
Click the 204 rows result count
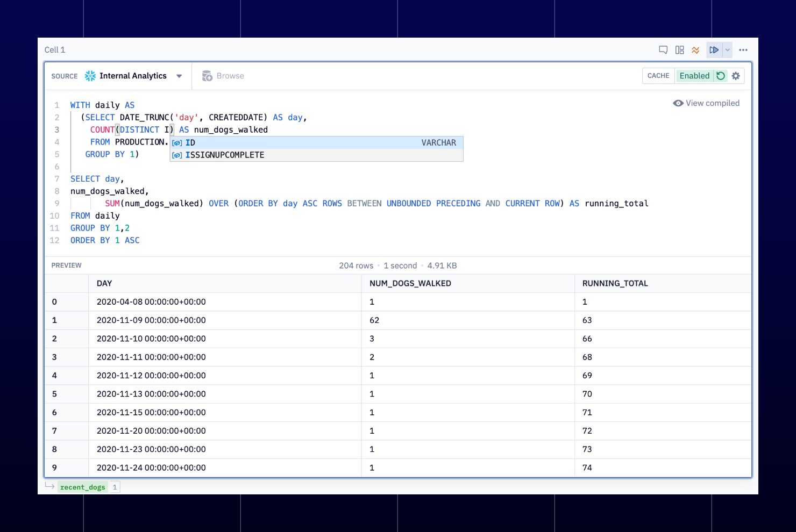click(356, 265)
